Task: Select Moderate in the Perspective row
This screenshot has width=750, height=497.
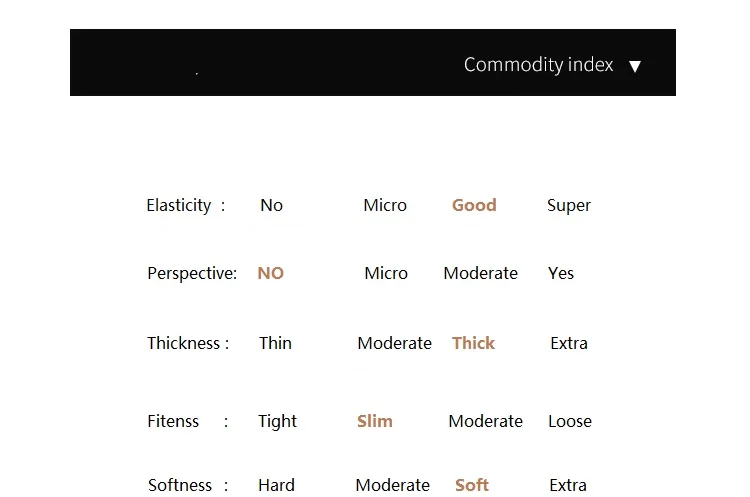Action: [x=481, y=273]
